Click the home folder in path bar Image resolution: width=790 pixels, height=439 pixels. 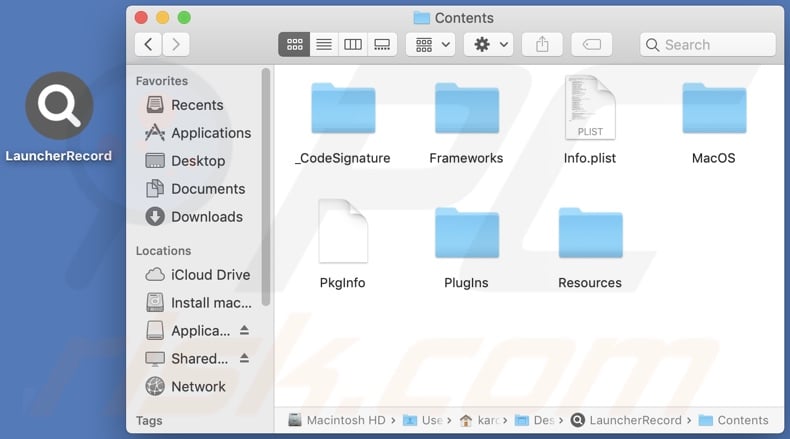(x=479, y=420)
